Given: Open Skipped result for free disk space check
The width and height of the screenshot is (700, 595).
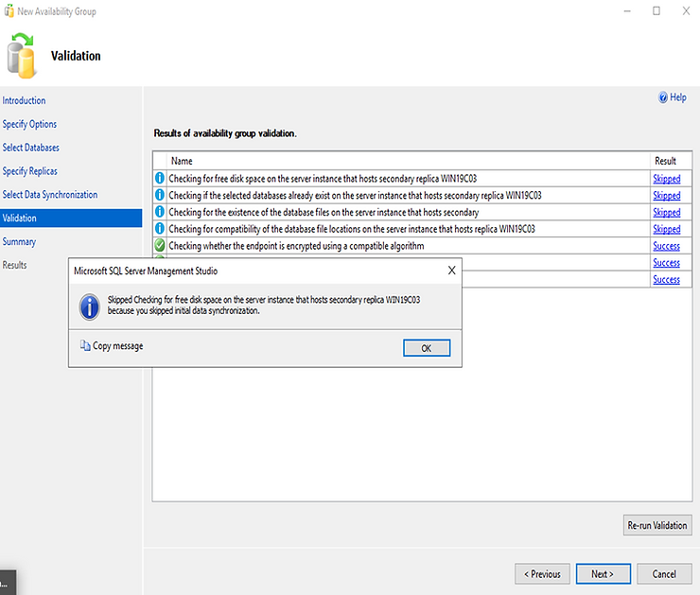Looking at the screenshot, I should pyautogui.click(x=666, y=178).
